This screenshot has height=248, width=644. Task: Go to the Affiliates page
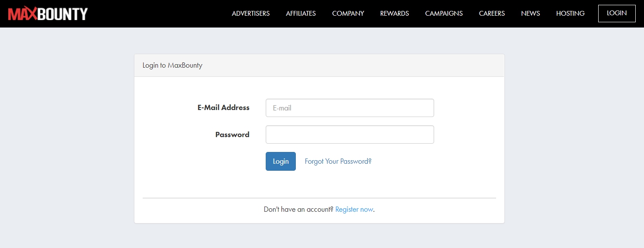(301, 14)
